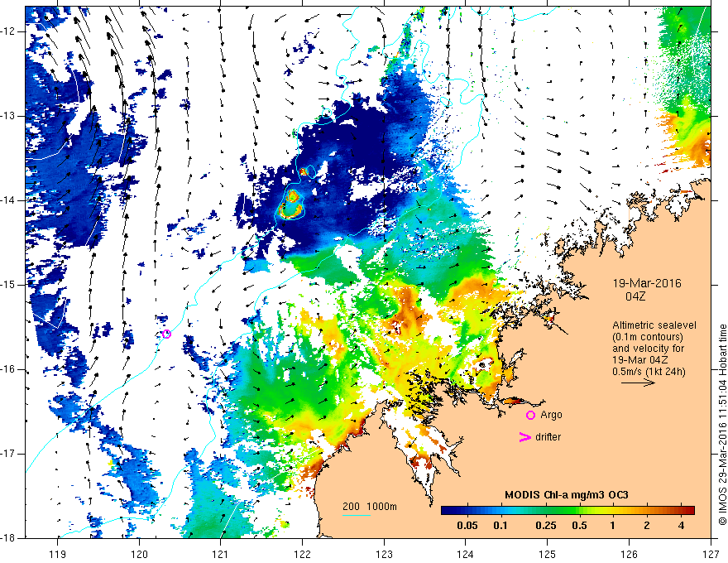Click the longitude axis label '123'
Viewport: 728px width, 563px height.
tap(384, 554)
